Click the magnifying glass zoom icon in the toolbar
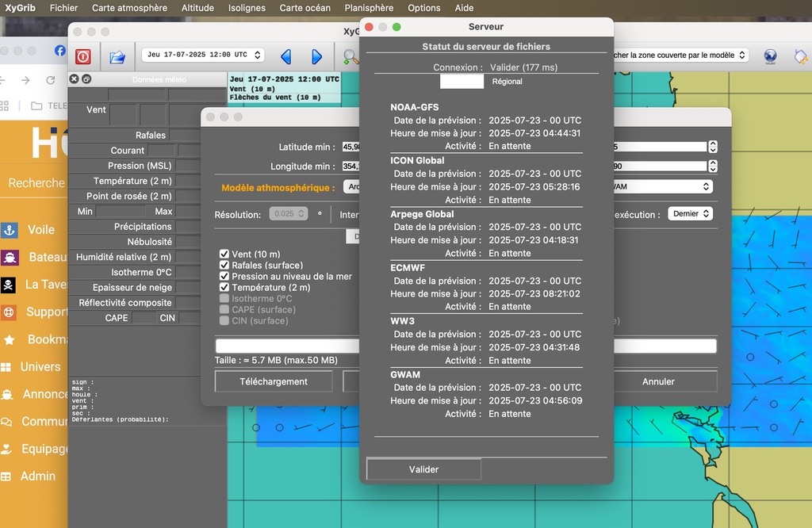The width and height of the screenshot is (812, 528). pyautogui.click(x=350, y=56)
